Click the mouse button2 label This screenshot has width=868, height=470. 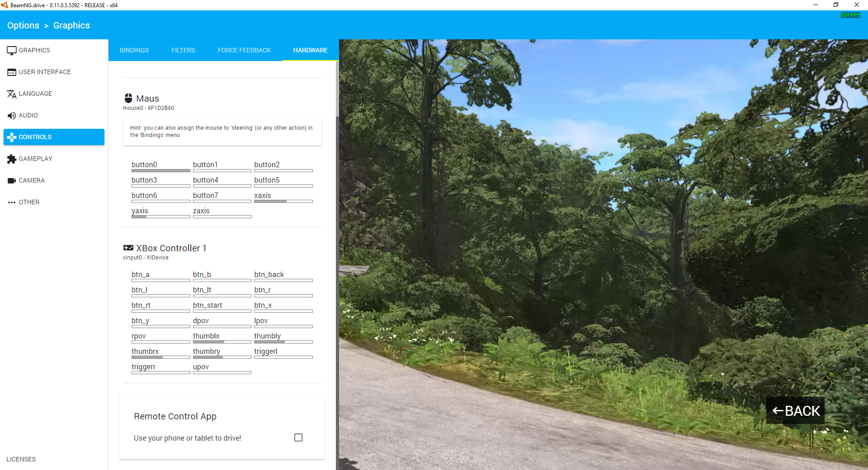pyautogui.click(x=267, y=164)
